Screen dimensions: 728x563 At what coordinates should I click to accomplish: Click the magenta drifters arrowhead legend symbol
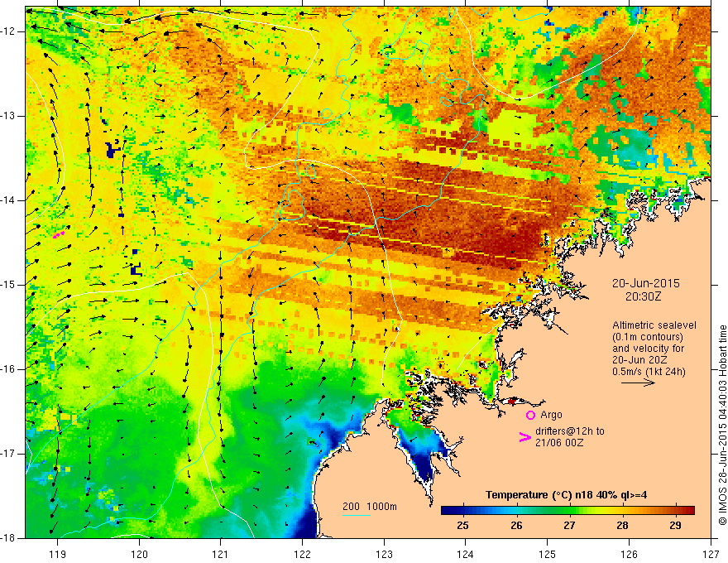524,437
